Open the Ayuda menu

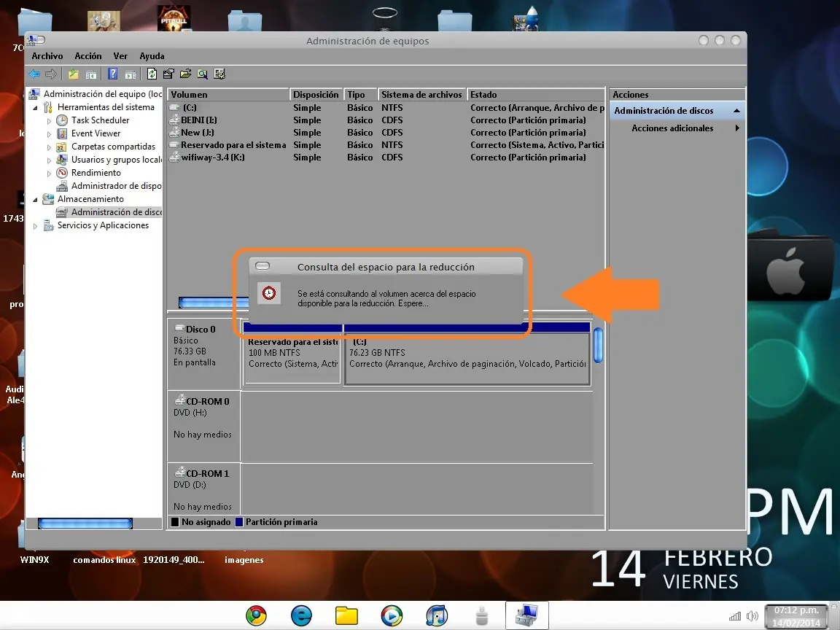pos(152,55)
